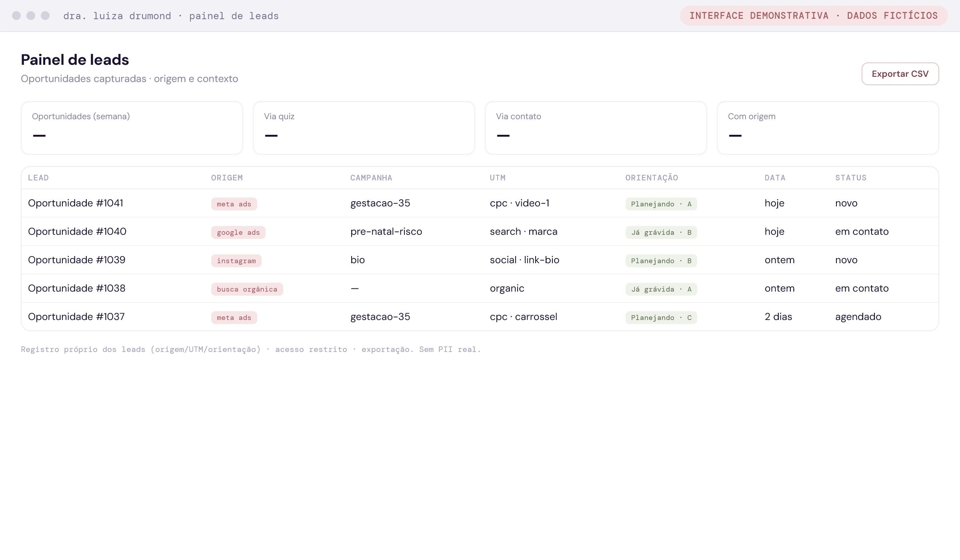The width and height of the screenshot is (960, 560).
Task: Select campaign gestacao-35 in row #1041
Action: (x=380, y=203)
